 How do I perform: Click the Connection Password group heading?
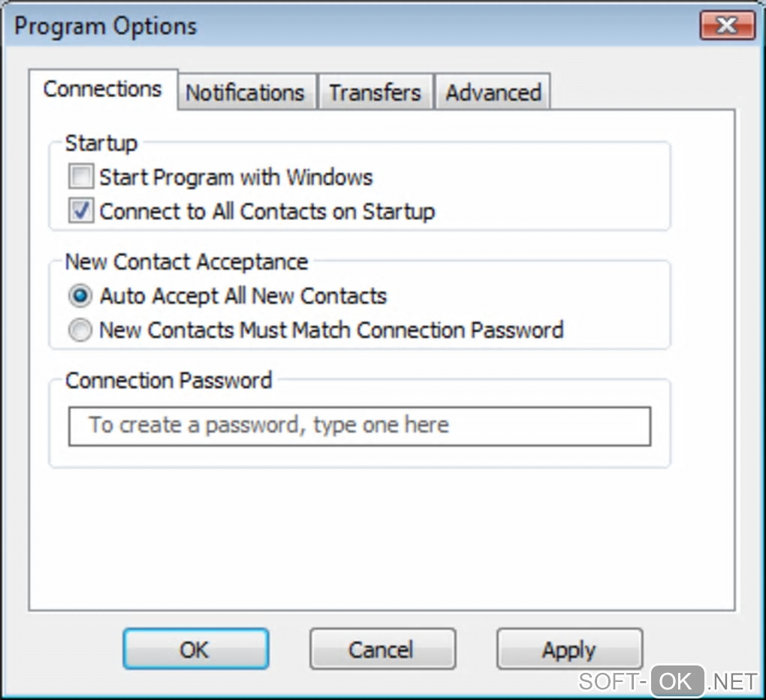coord(168,380)
